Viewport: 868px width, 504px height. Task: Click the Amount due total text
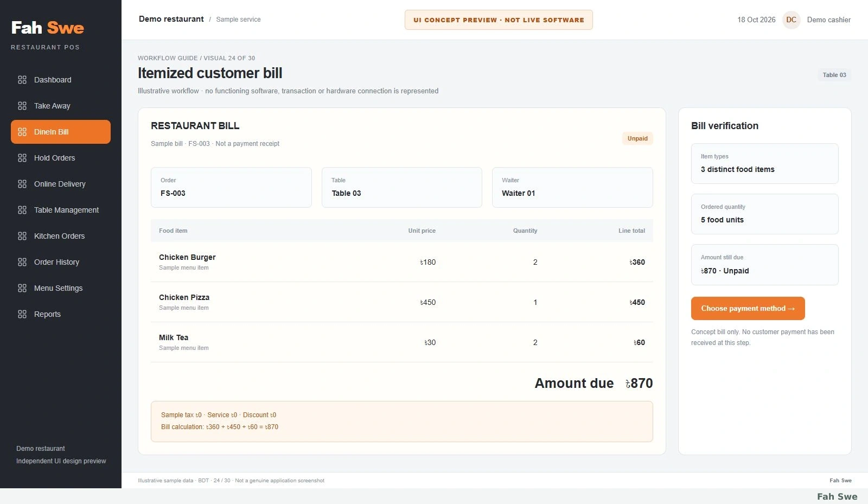click(593, 383)
